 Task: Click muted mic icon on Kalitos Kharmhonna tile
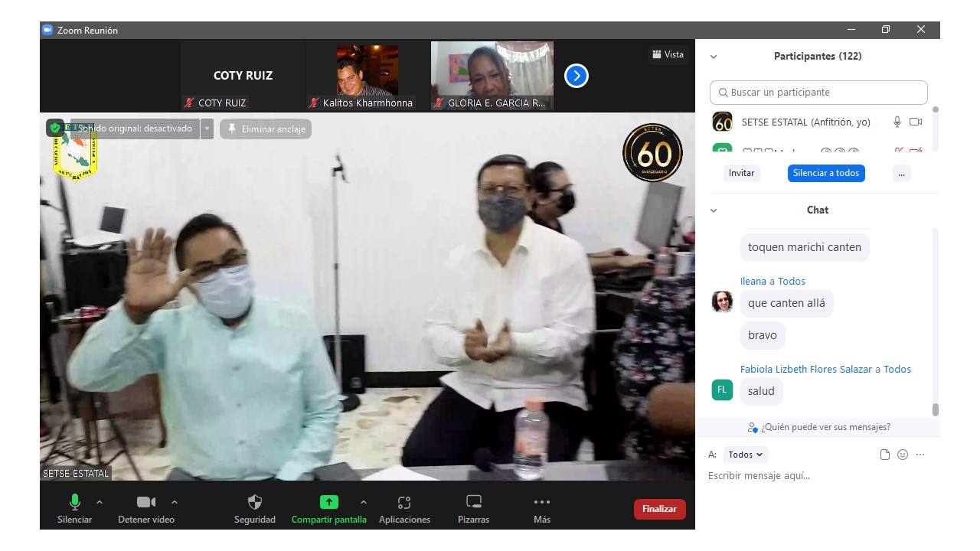click(x=314, y=103)
